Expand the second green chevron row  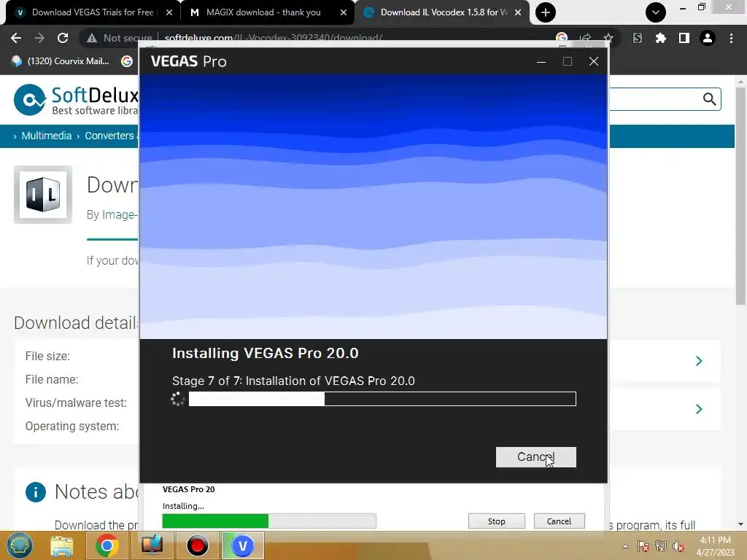699,409
